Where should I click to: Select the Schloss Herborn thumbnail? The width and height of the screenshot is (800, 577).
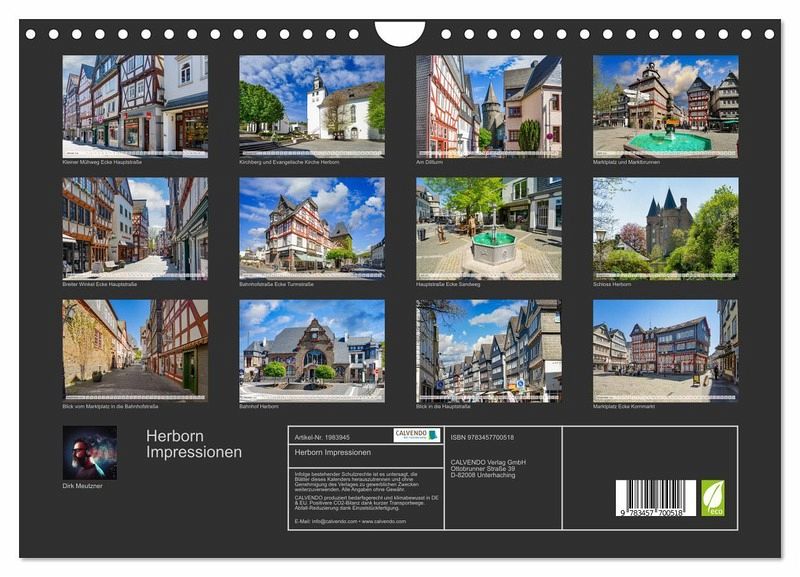click(665, 228)
